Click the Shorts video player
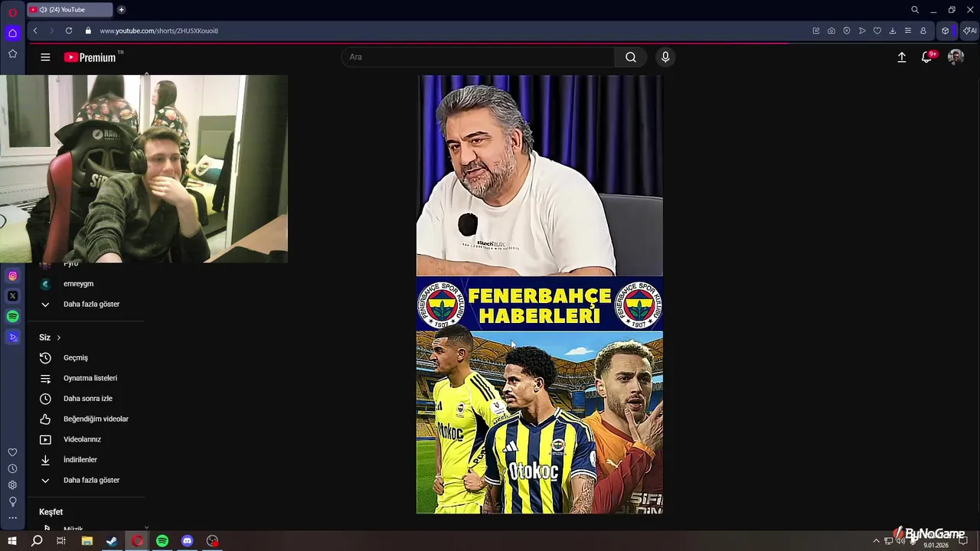The height and width of the screenshot is (551, 980). [540, 295]
